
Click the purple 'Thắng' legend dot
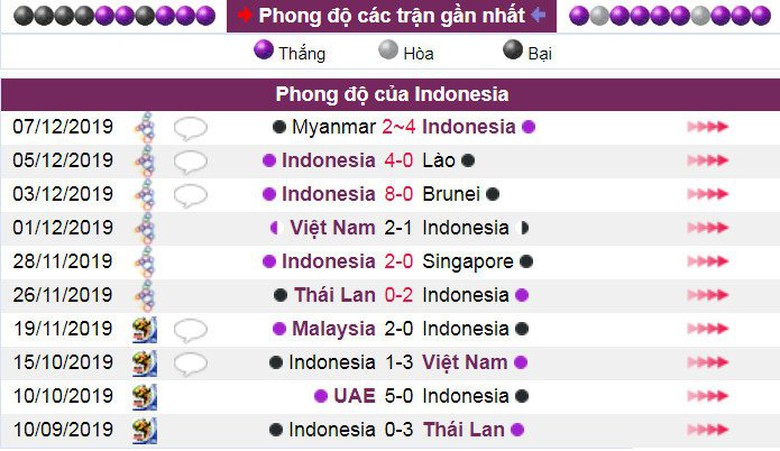(264, 51)
